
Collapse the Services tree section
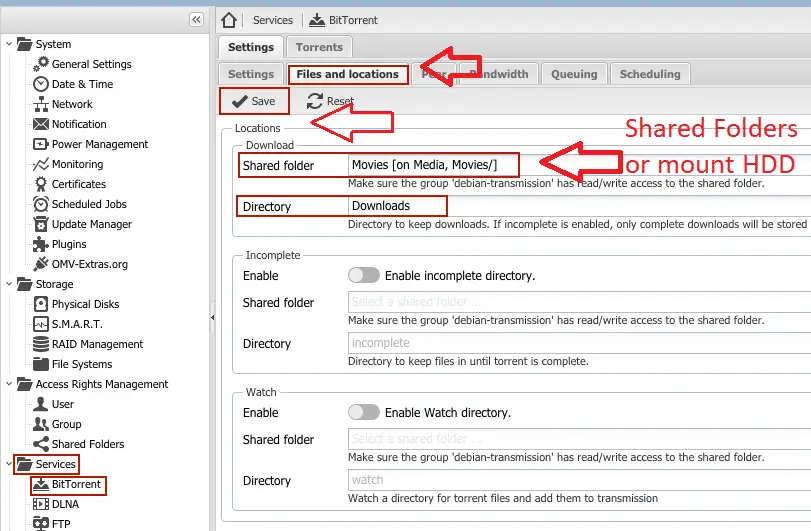pyautogui.click(x=9, y=464)
